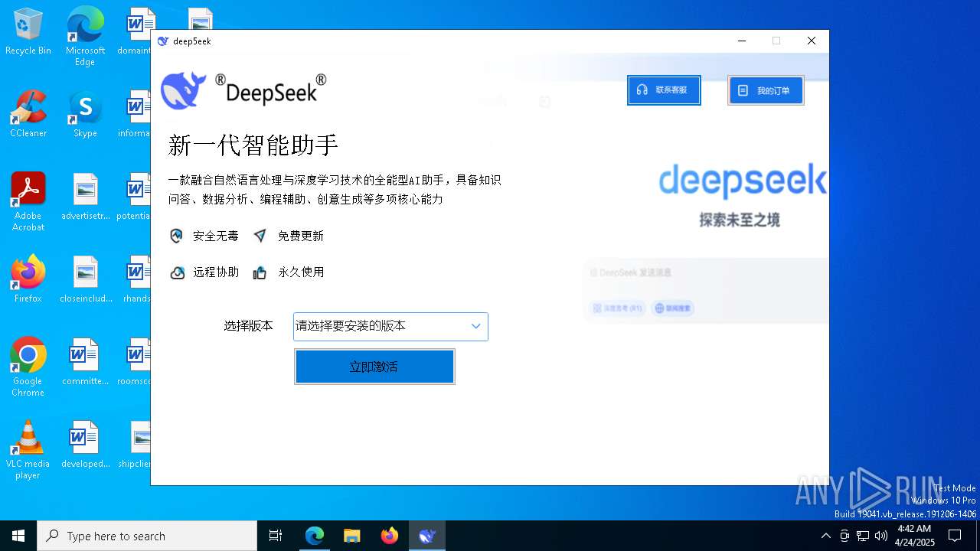Show hidden tray icons chevron
The width and height of the screenshot is (980, 551).
coord(825,536)
